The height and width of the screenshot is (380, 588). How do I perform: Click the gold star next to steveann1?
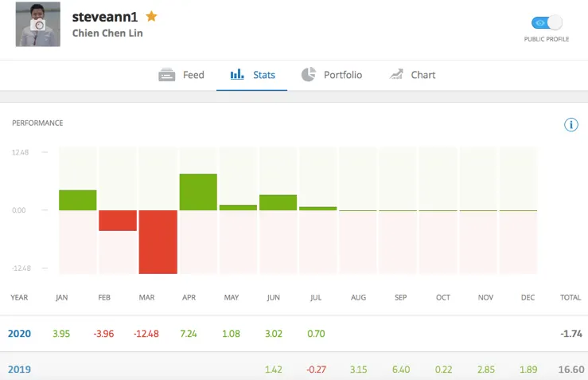point(151,16)
